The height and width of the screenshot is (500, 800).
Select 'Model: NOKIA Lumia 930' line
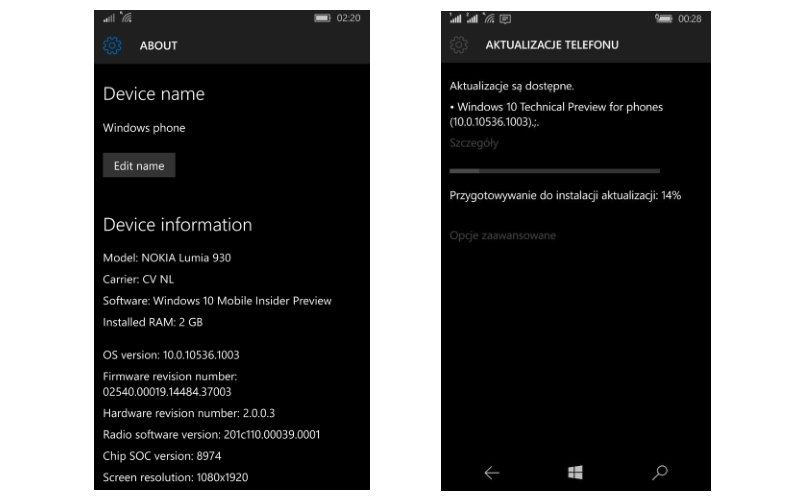click(167, 258)
